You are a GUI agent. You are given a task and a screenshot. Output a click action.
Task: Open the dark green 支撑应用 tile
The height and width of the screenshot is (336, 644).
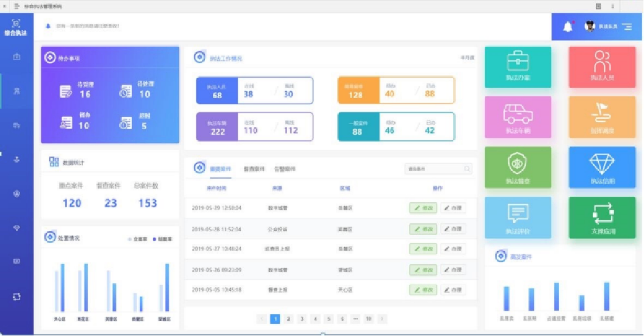point(602,217)
